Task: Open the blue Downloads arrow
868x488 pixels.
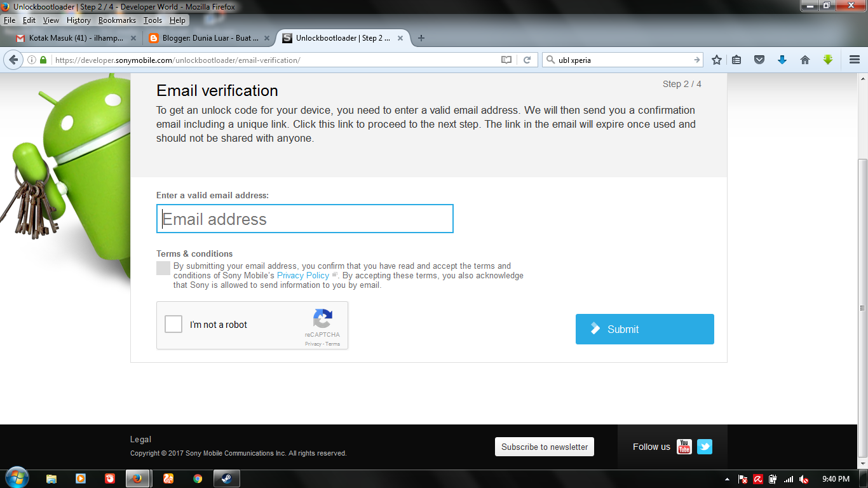Action: click(x=782, y=60)
